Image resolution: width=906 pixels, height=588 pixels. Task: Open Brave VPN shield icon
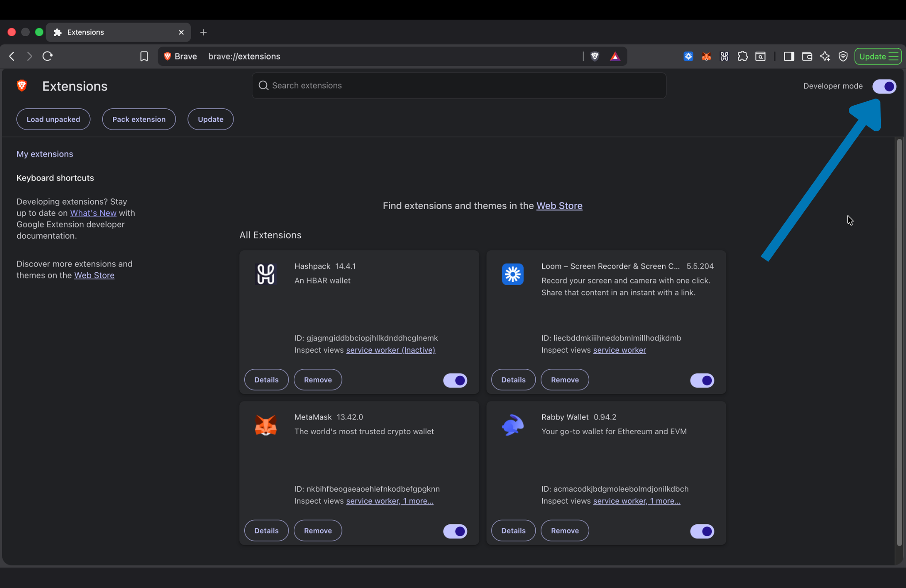[843, 56]
